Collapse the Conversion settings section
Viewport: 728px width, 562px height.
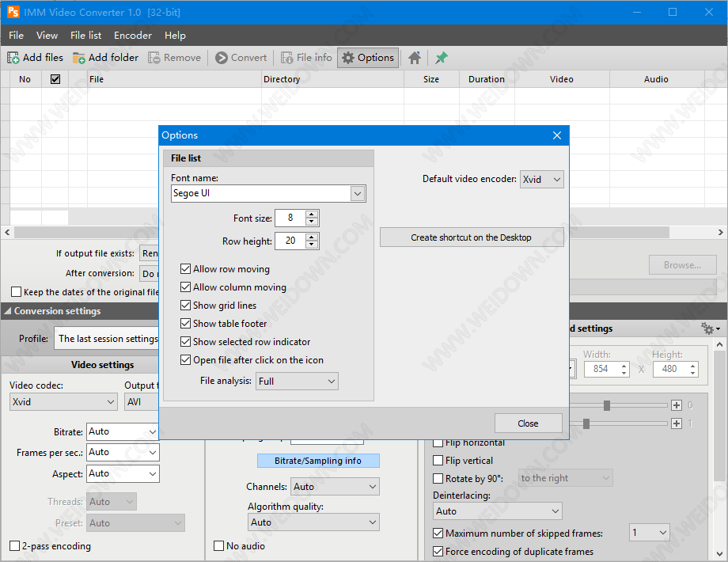pos(8,311)
